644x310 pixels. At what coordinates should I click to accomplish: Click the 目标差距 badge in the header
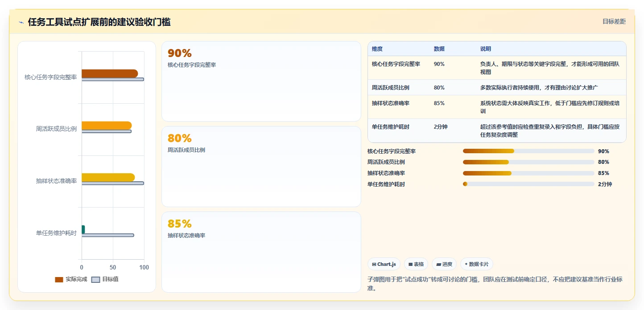614,21
